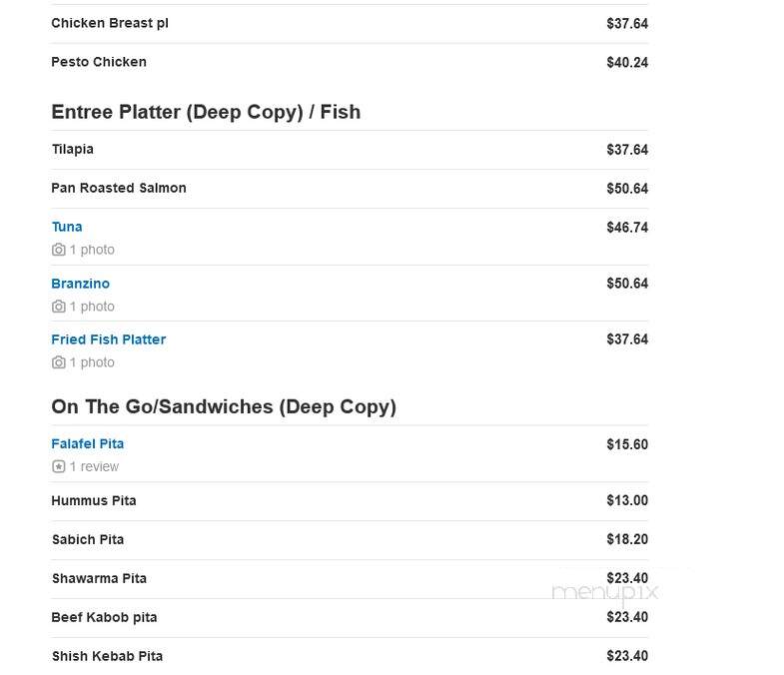Open the Falafel Pita link
This screenshot has width=784, height=675.
pyautogui.click(x=88, y=444)
